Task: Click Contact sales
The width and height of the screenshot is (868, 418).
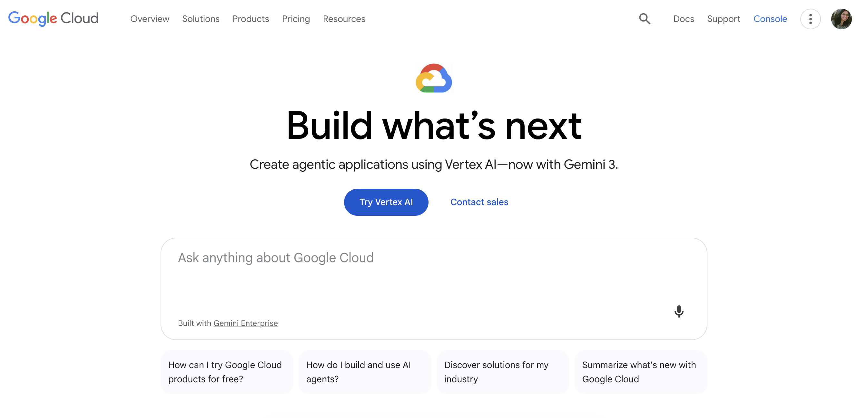Action: point(479,202)
